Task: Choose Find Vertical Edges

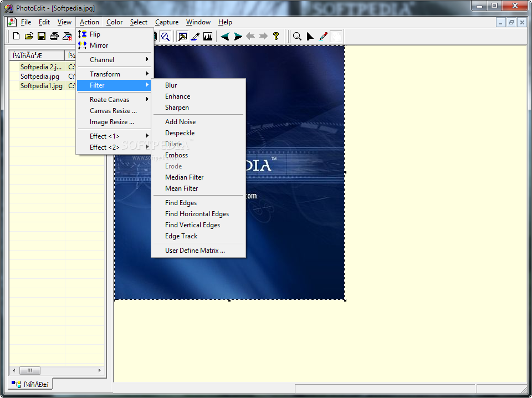Action: (x=198, y=225)
